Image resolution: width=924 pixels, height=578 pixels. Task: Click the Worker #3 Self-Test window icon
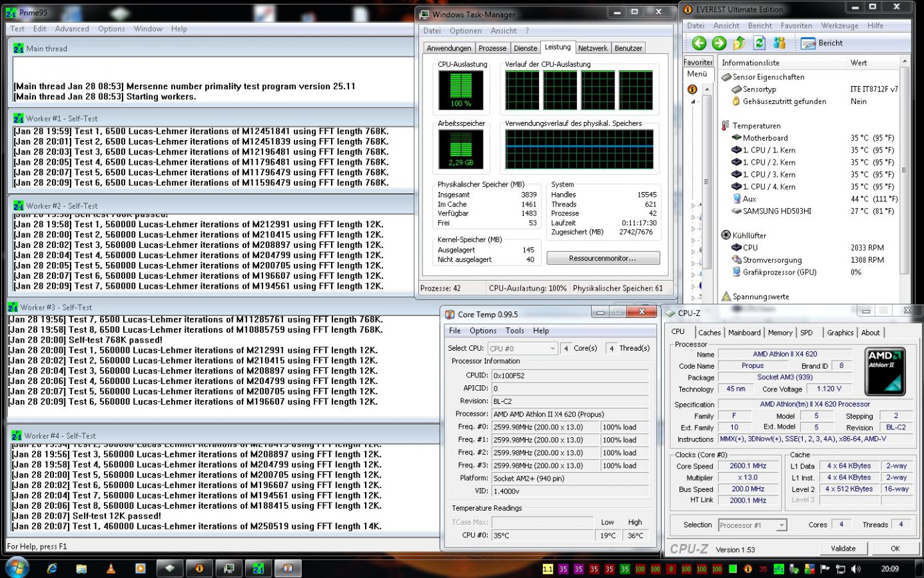pyautogui.click(x=13, y=307)
